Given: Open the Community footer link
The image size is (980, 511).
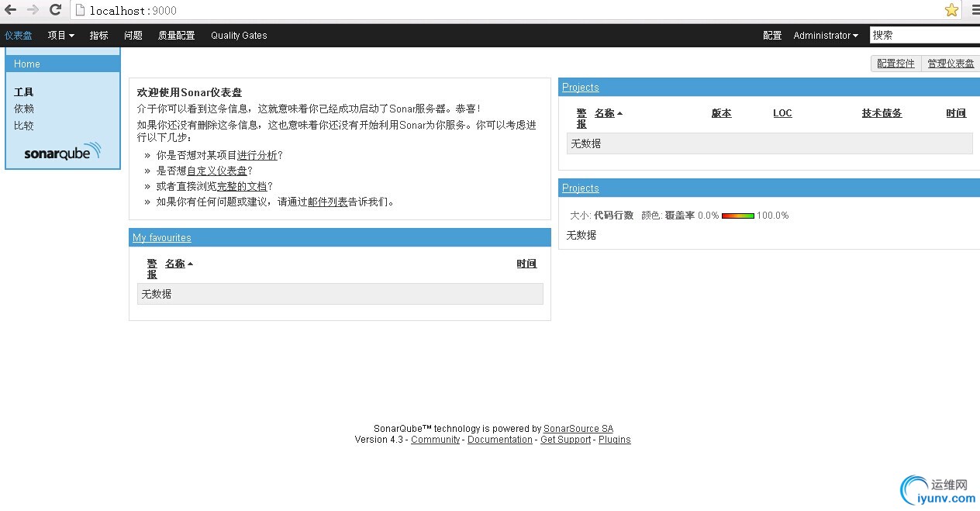Looking at the screenshot, I should tap(436, 440).
